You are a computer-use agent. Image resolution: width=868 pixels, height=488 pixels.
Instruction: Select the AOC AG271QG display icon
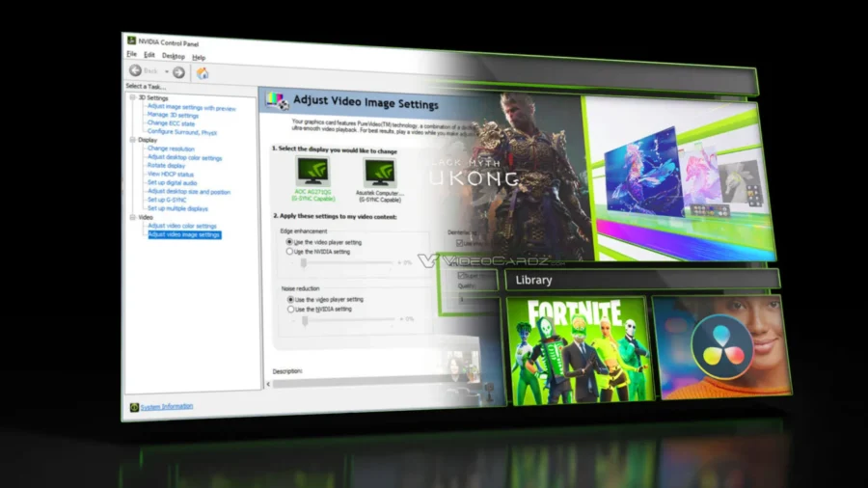[x=312, y=171]
